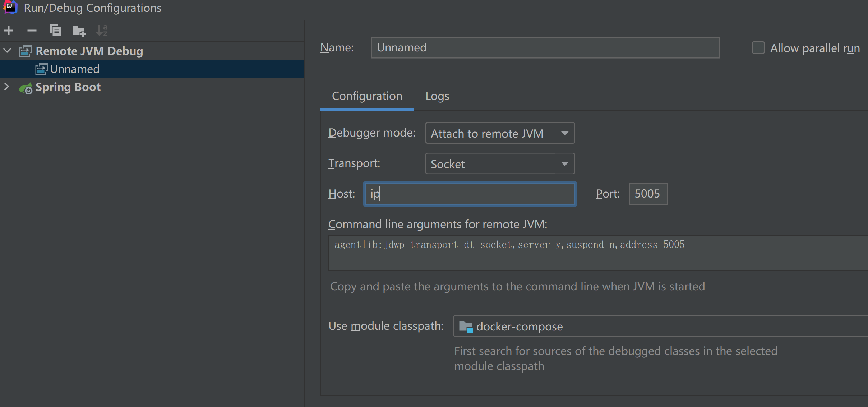Viewport: 868px width, 407px height.
Task: Click the Debugger mode label
Action: (x=372, y=133)
